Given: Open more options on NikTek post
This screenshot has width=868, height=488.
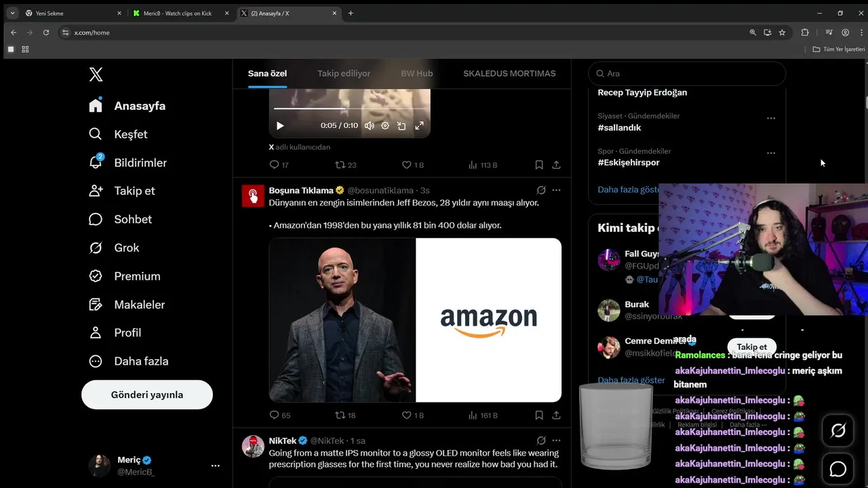Looking at the screenshot, I should pyautogui.click(x=557, y=441).
